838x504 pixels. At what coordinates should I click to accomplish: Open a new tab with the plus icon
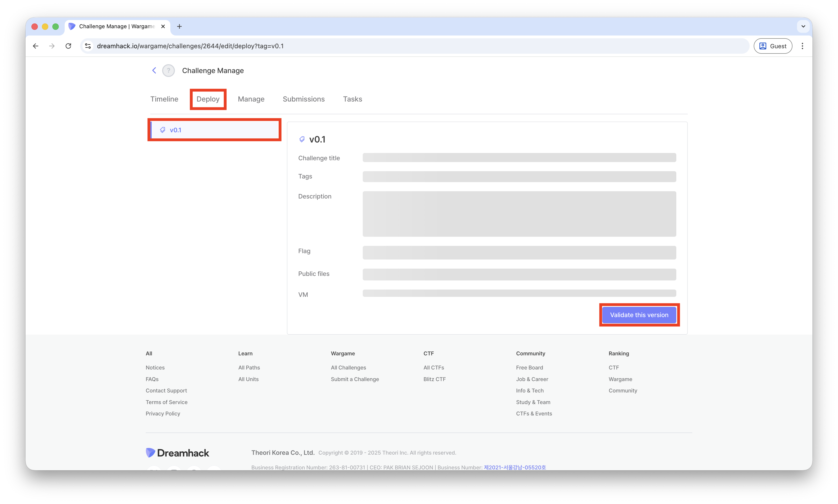point(179,26)
